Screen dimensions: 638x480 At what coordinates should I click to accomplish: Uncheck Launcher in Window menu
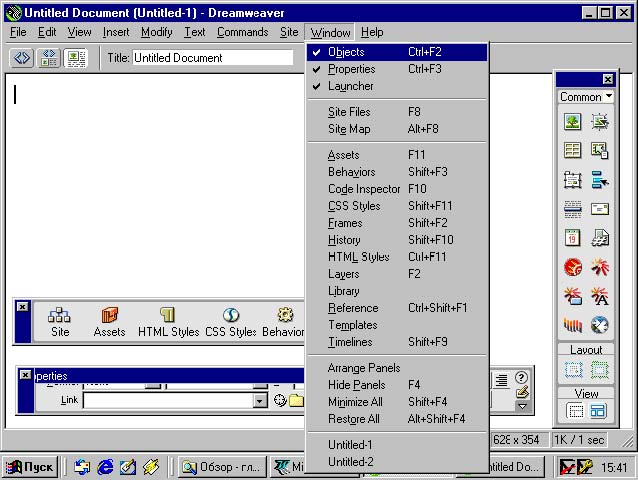[397, 86]
